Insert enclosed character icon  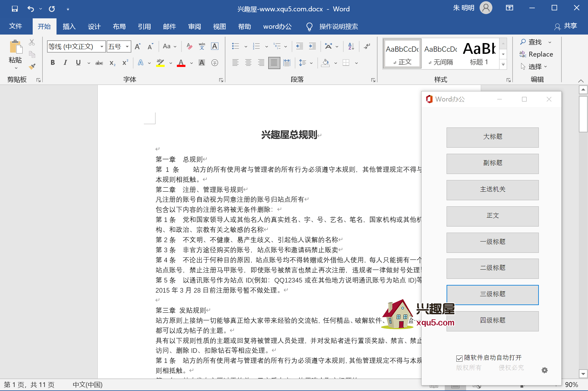pyautogui.click(x=215, y=63)
